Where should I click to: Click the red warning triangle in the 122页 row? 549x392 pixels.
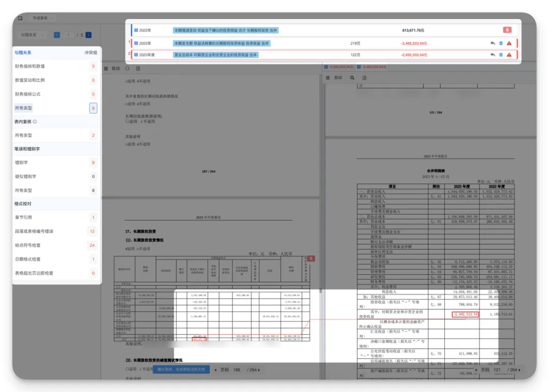(509, 55)
